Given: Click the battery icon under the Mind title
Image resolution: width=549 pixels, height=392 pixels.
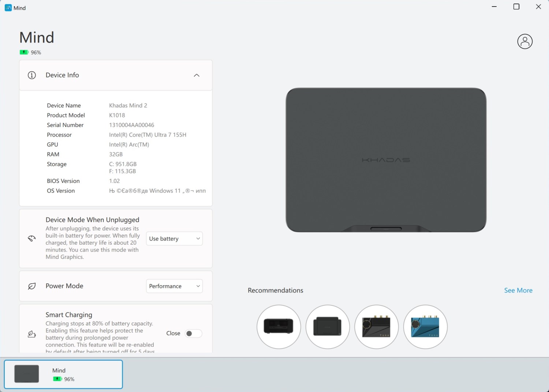Looking at the screenshot, I should click(x=24, y=52).
